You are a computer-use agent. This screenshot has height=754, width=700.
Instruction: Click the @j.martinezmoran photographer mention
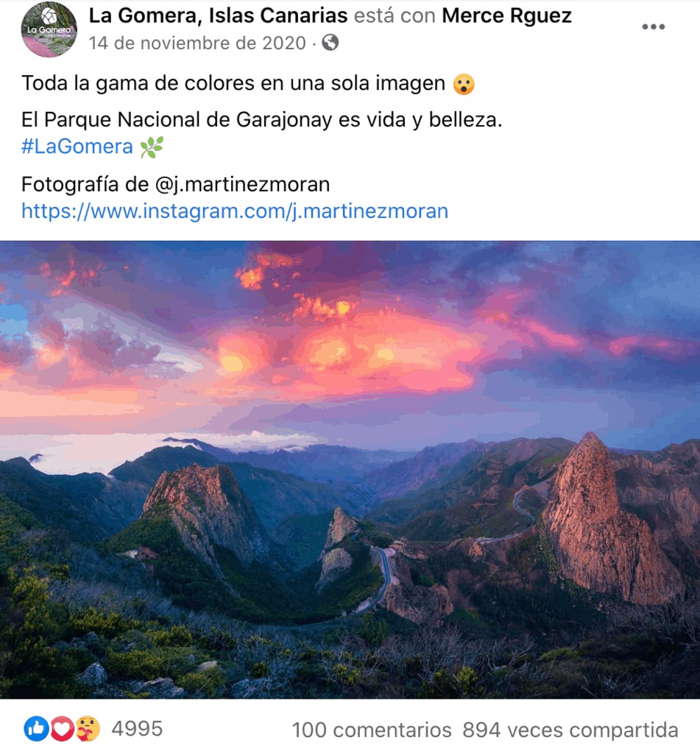[242, 185]
